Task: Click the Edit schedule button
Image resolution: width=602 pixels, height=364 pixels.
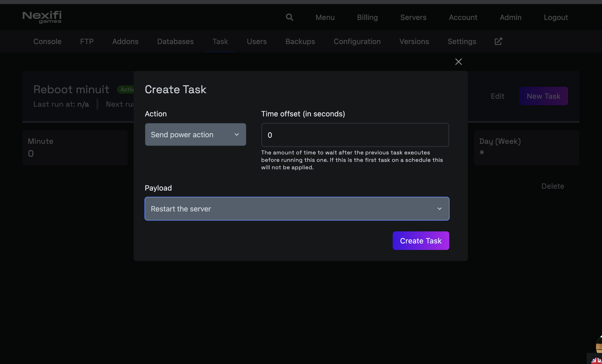Action: pos(497,96)
